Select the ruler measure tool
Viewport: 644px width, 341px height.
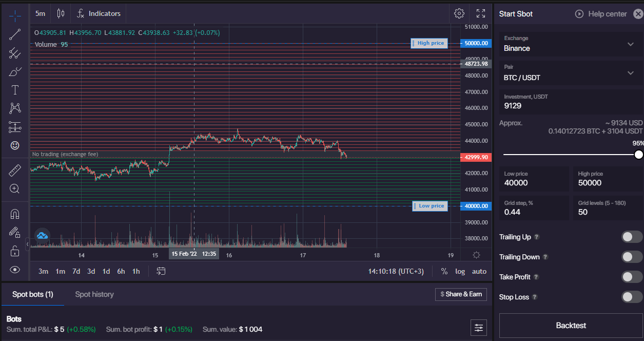pos(15,170)
